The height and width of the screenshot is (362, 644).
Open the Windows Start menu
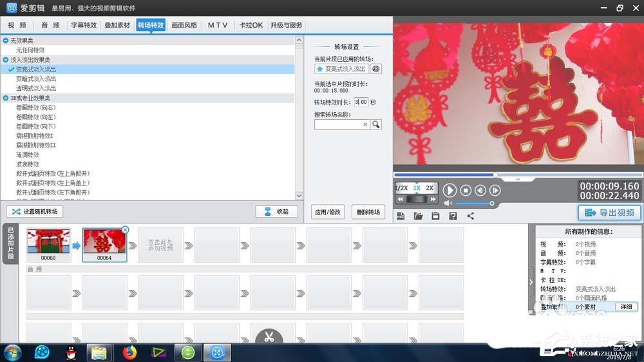coord(12,352)
